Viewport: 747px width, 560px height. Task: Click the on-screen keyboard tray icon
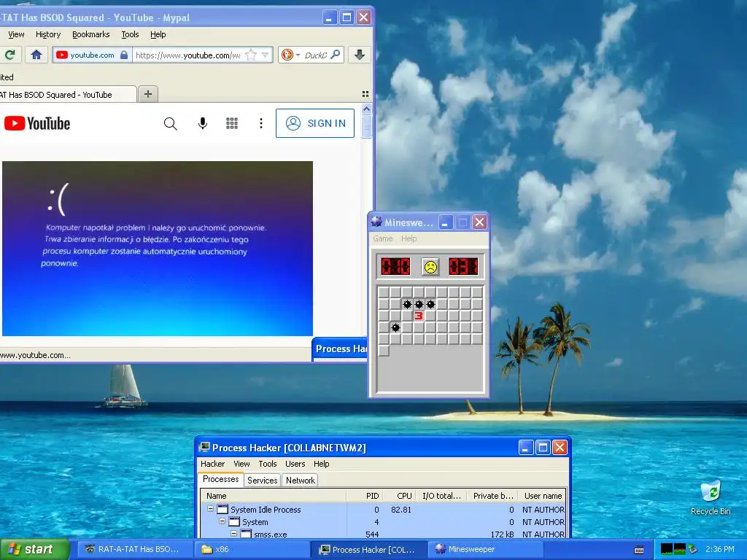[639, 550]
